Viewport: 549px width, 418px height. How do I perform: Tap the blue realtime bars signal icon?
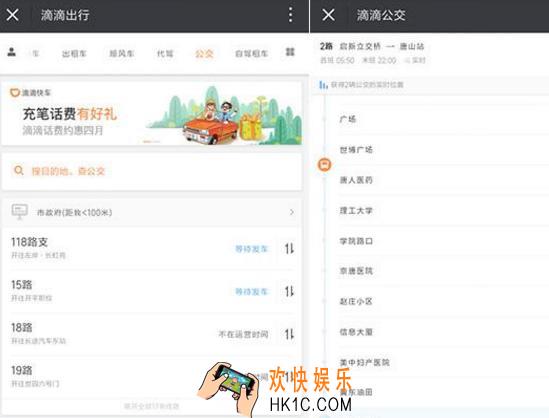coord(323,84)
